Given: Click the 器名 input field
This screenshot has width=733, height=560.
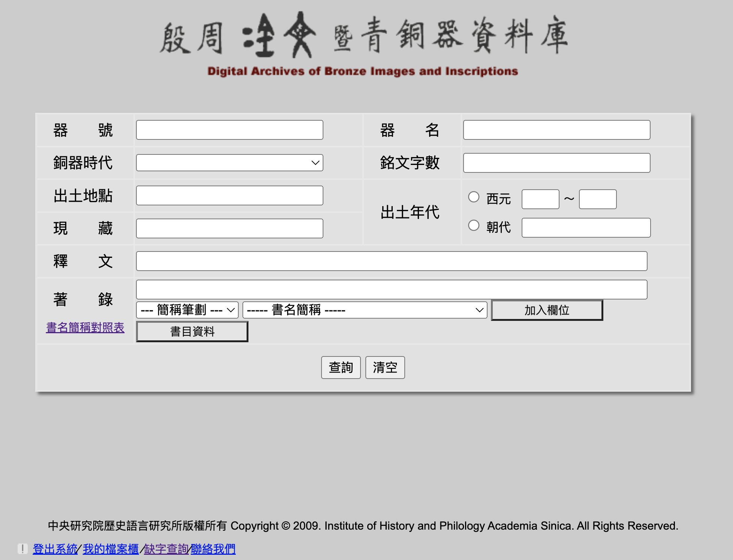Looking at the screenshot, I should [556, 130].
